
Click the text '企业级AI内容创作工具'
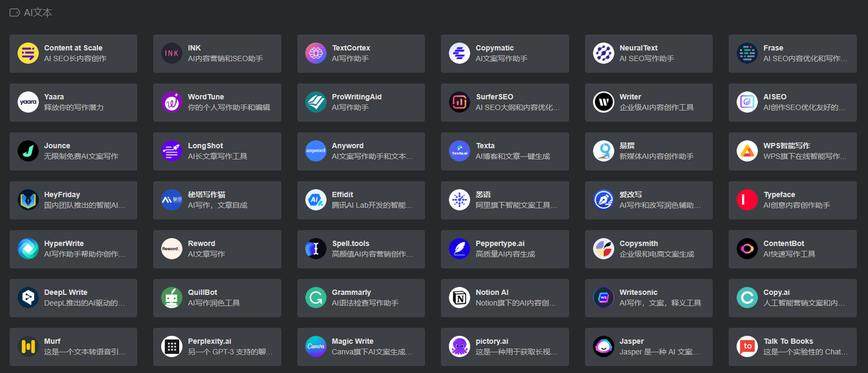[x=656, y=107]
